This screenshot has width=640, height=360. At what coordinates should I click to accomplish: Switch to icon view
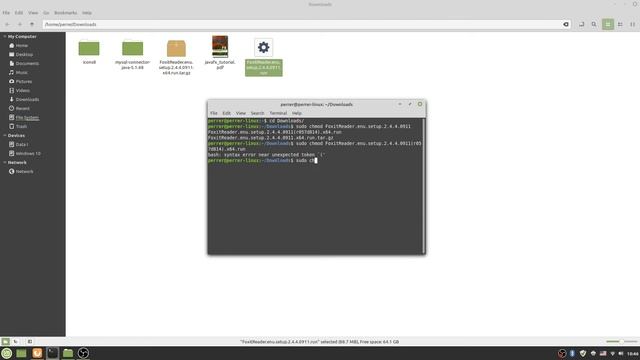[x=608, y=24]
